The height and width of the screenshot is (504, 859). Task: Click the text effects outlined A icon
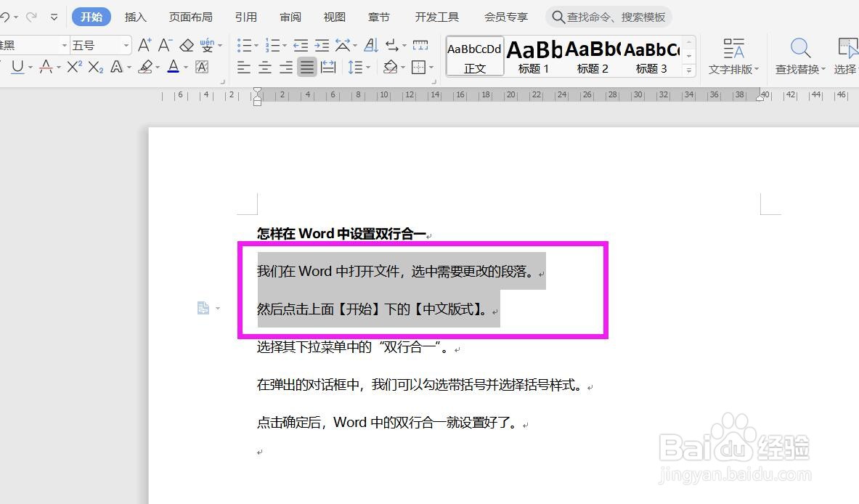point(116,67)
